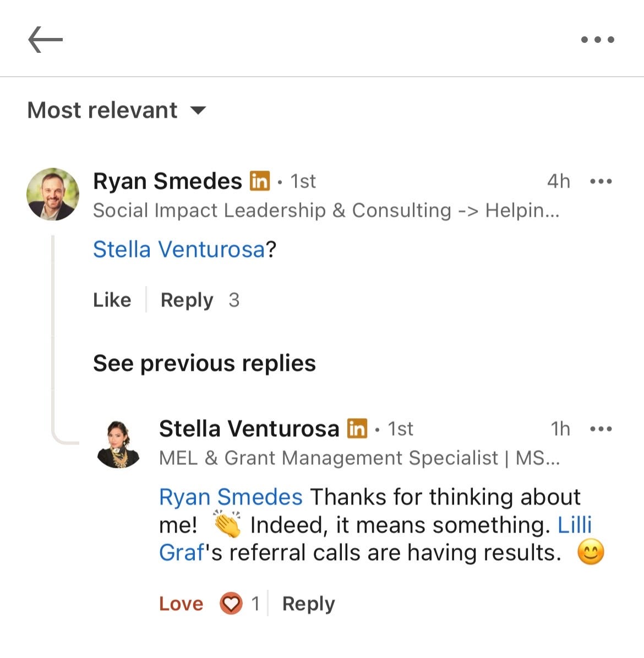Viewport: 644px width, 658px height.
Task: Tap the heart reaction icon
Action: pos(231,604)
